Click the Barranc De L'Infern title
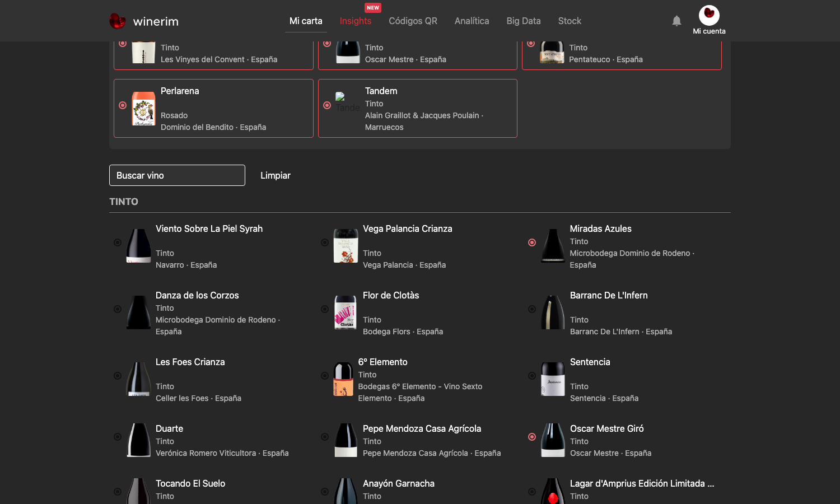This screenshot has height=504, width=840. coord(609,295)
